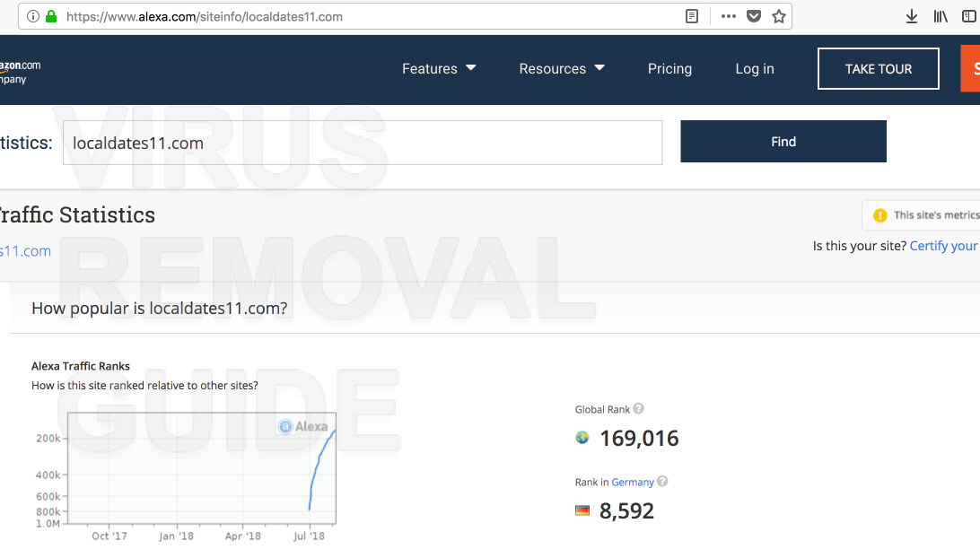Click the 'Global Rank' label
This screenshot has height=558, width=980.
pos(602,409)
